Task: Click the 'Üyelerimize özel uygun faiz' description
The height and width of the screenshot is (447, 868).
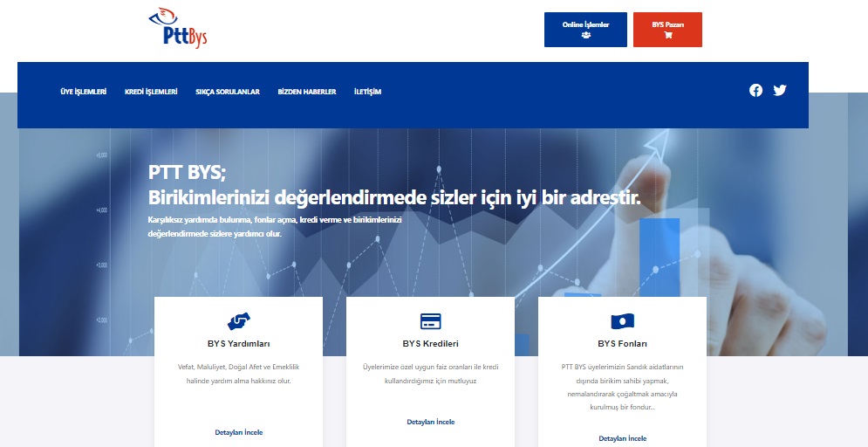Action: pos(431,374)
